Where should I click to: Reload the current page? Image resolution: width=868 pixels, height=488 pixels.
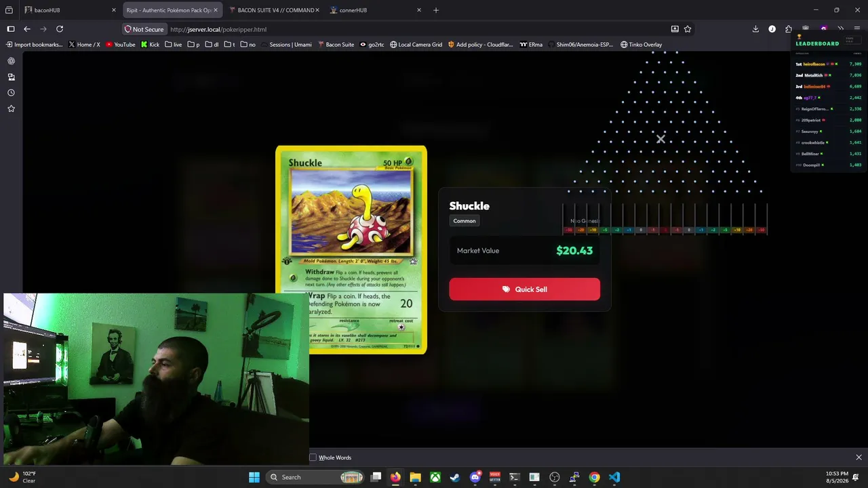click(x=60, y=29)
